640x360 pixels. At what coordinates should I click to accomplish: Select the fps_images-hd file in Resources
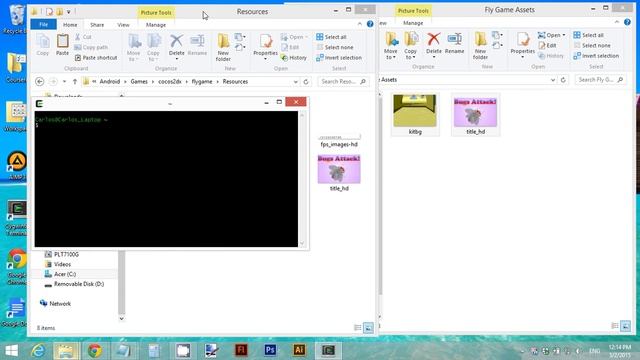[x=339, y=141]
